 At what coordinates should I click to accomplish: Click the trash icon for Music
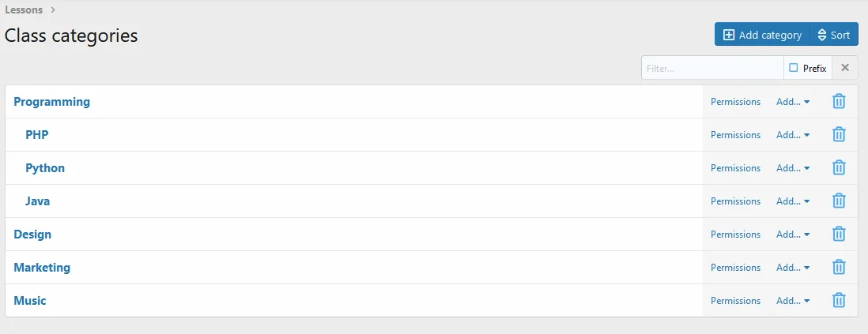(839, 301)
